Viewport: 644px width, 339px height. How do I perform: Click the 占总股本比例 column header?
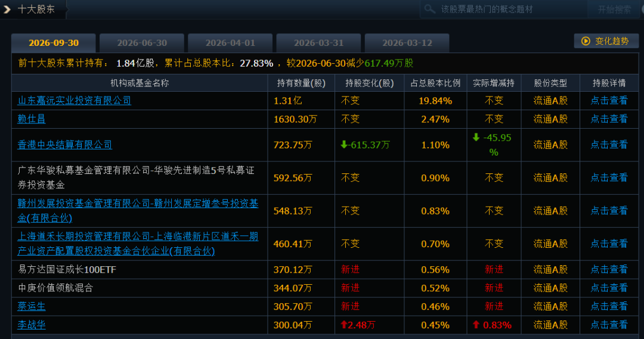pyautogui.click(x=435, y=83)
